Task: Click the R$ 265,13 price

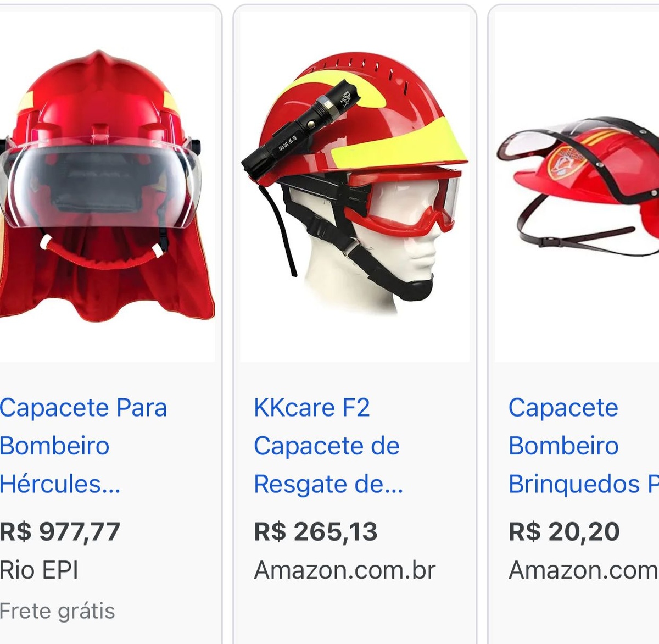Action: click(316, 531)
